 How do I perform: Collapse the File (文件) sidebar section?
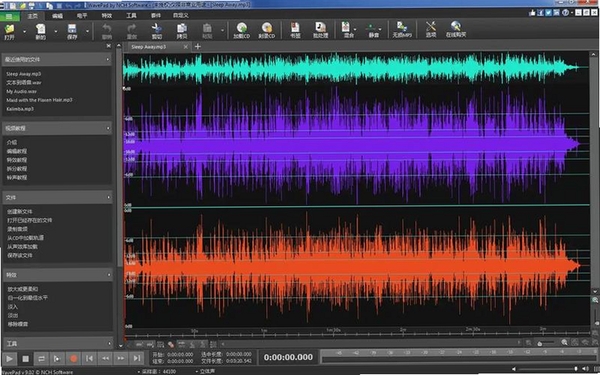tap(109, 197)
